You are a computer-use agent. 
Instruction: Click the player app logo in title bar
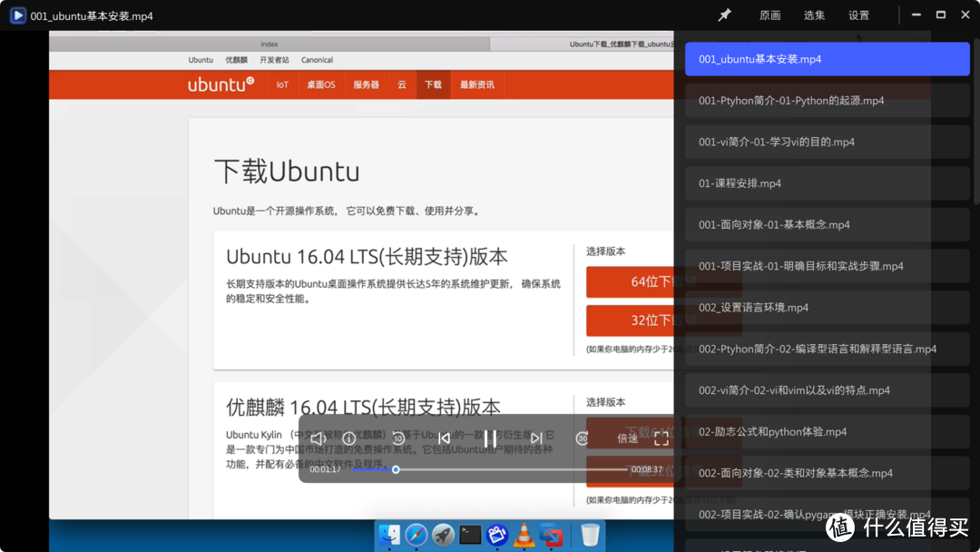pos(17,15)
